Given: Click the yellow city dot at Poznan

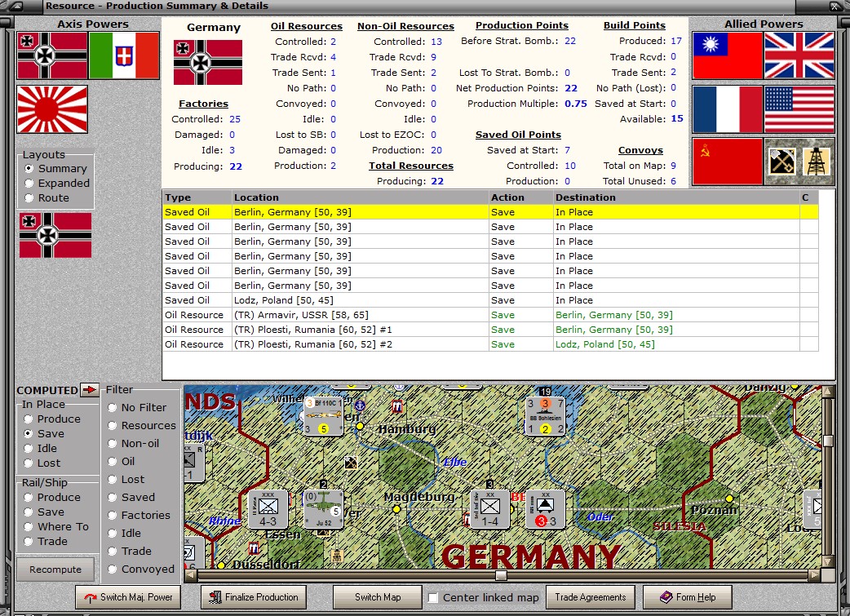Looking at the screenshot, I should pos(729,499).
